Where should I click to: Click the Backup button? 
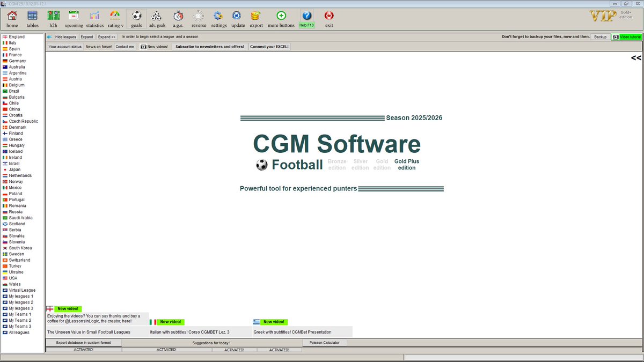[x=600, y=37]
